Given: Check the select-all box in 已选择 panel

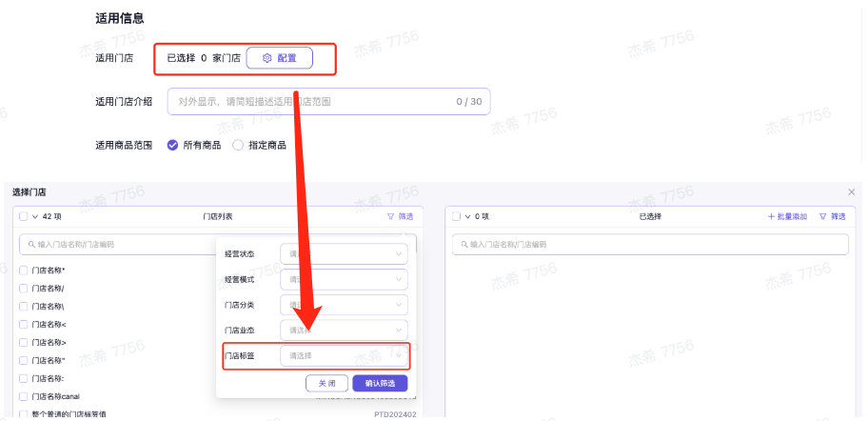Looking at the screenshot, I should [x=457, y=216].
